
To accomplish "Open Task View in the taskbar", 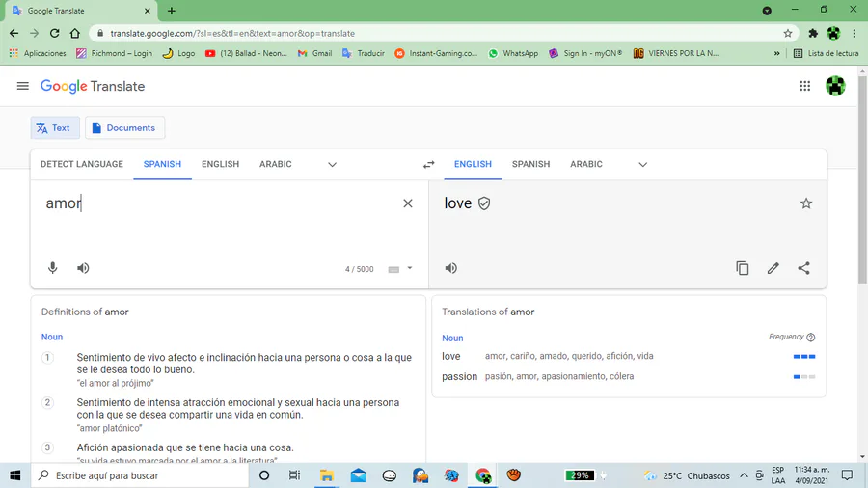I will tap(294, 475).
